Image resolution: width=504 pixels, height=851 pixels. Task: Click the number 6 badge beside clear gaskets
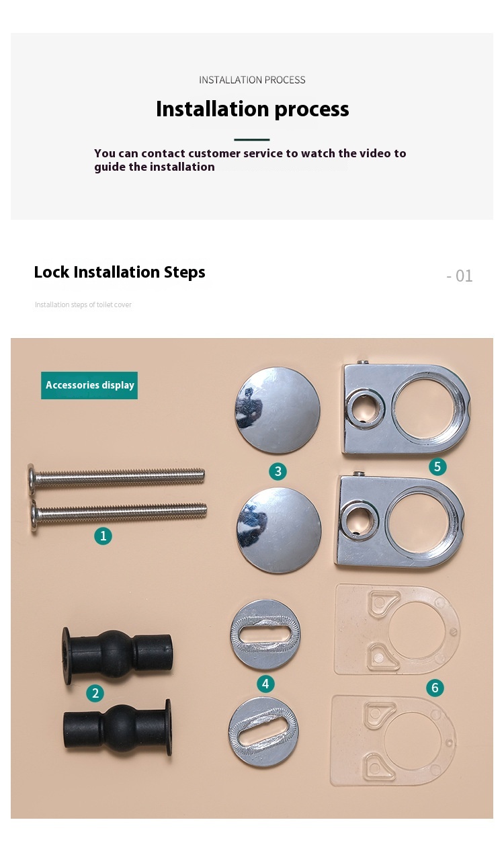tap(435, 688)
